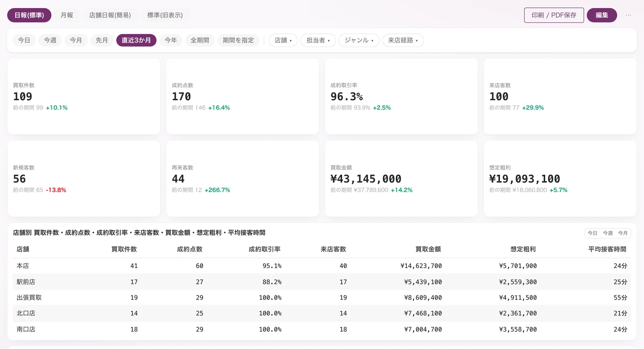Click 駅前店 rate 88.2%

coord(272,282)
